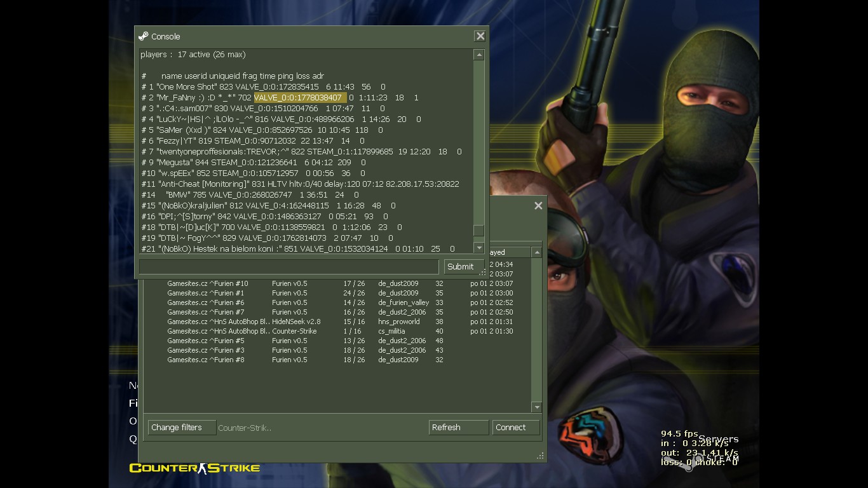Screen dimensions: 868x488
Task: Click the console scrollbar thumb
Action: [x=479, y=231]
